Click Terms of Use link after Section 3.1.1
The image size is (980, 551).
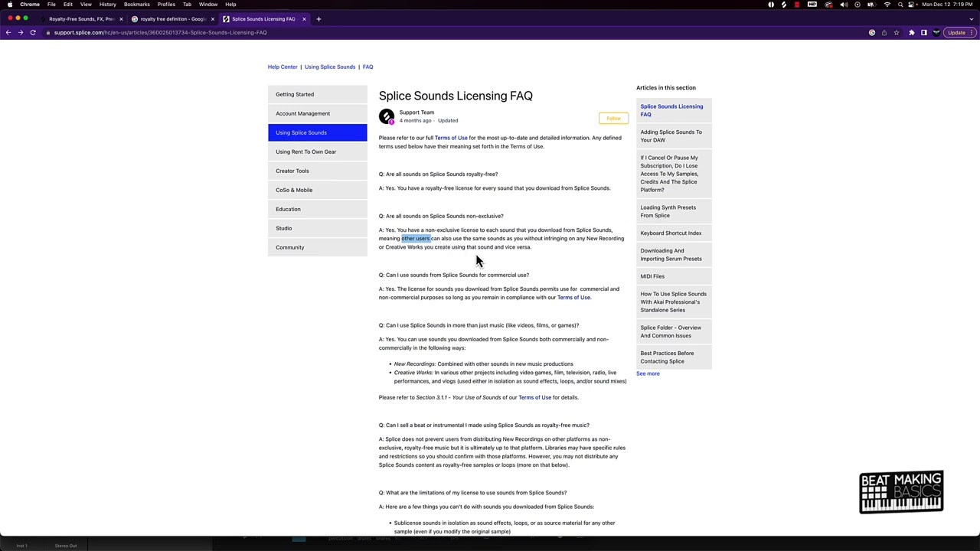[x=534, y=397]
